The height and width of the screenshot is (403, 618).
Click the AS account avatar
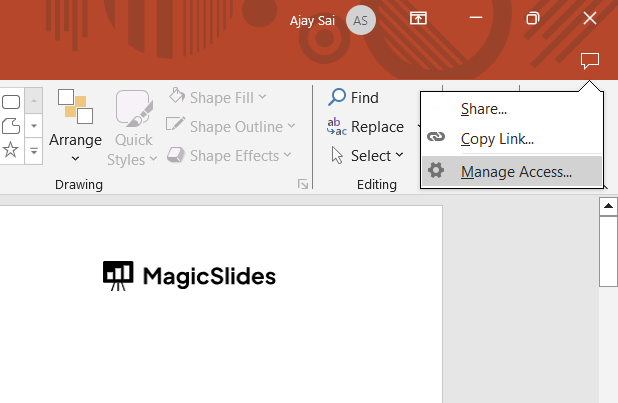click(361, 19)
